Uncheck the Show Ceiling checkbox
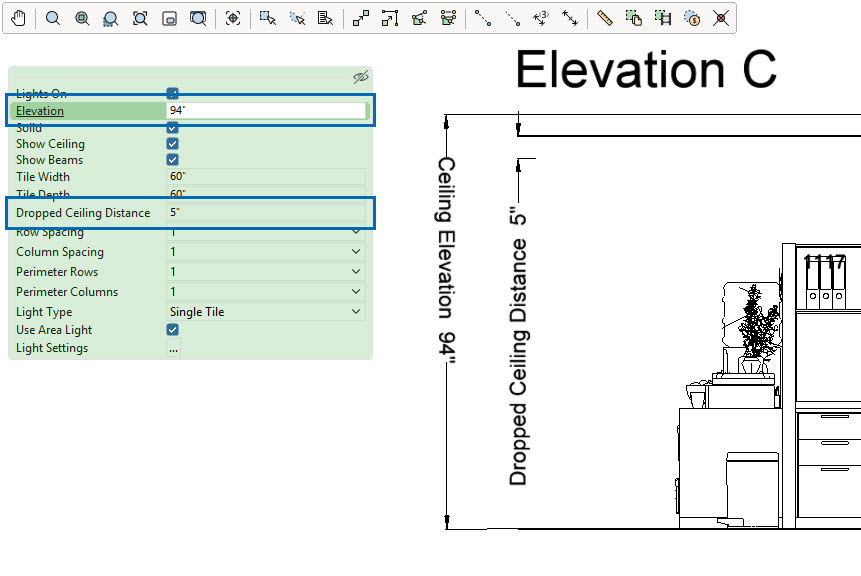861x576 pixels. [x=172, y=144]
